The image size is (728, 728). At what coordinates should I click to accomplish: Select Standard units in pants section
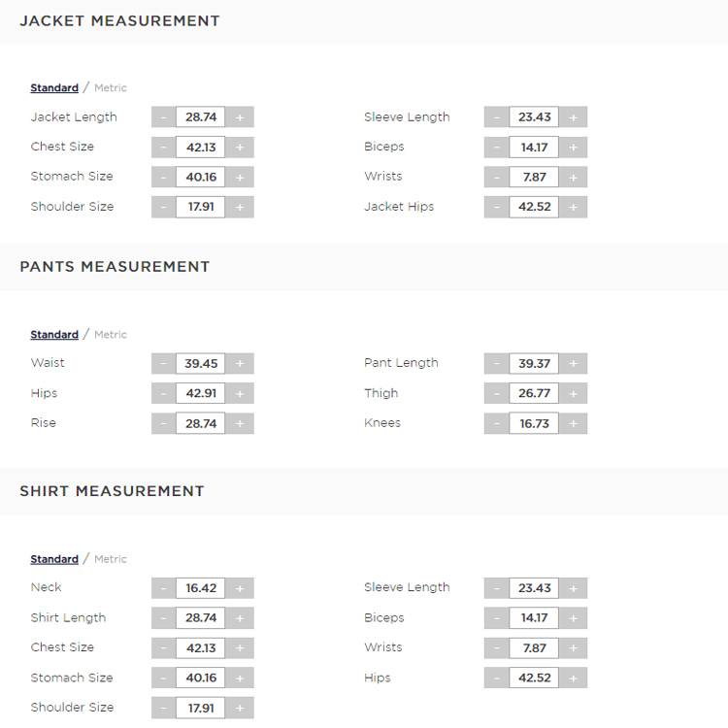point(54,335)
